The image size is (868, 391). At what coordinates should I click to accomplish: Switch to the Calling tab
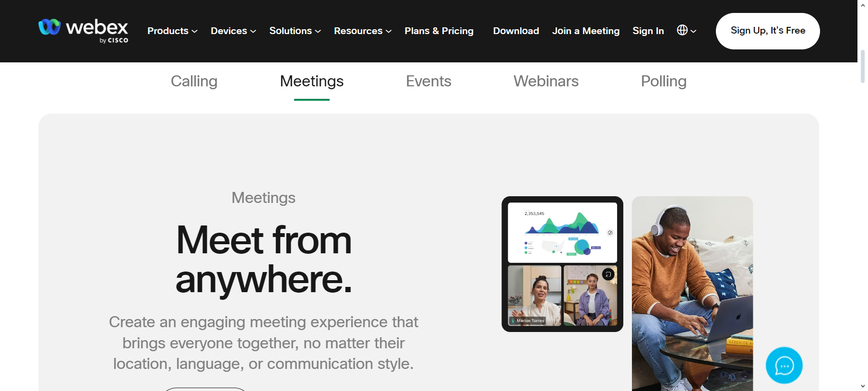[x=194, y=81]
